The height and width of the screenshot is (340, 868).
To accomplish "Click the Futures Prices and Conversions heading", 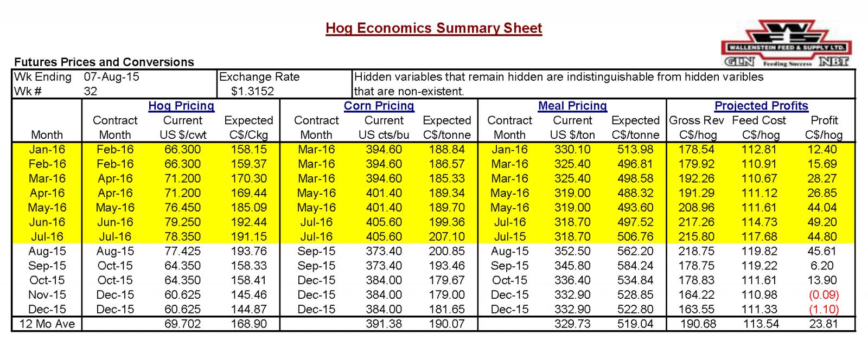I will pyautogui.click(x=104, y=62).
